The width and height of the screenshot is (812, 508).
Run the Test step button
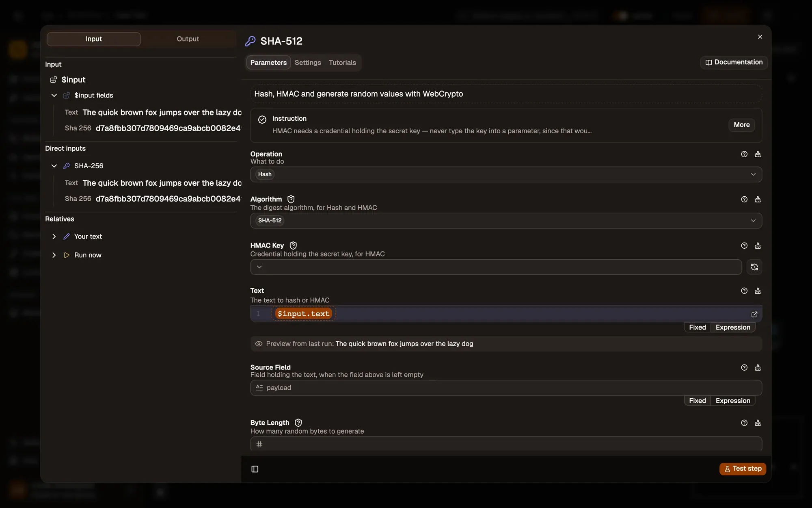[743, 469]
